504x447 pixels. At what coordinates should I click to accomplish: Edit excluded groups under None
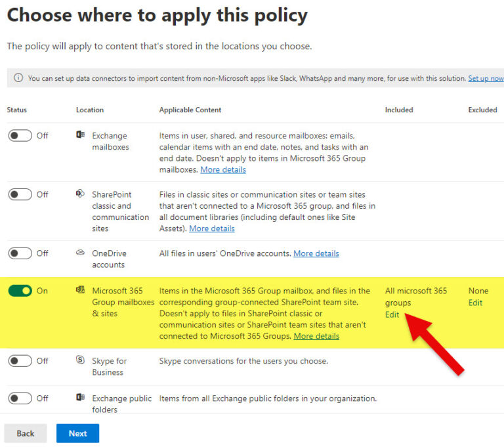(x=475, y=303)
